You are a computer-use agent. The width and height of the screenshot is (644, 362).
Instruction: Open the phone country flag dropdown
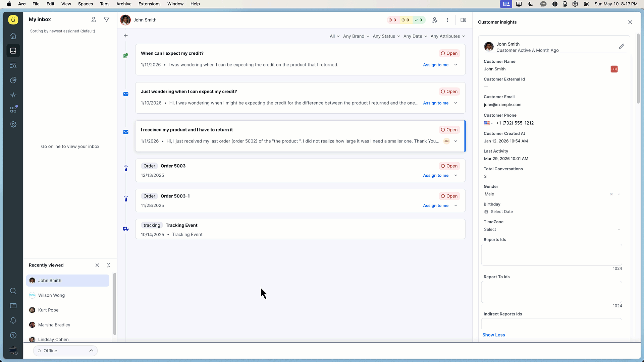point(488,123)
